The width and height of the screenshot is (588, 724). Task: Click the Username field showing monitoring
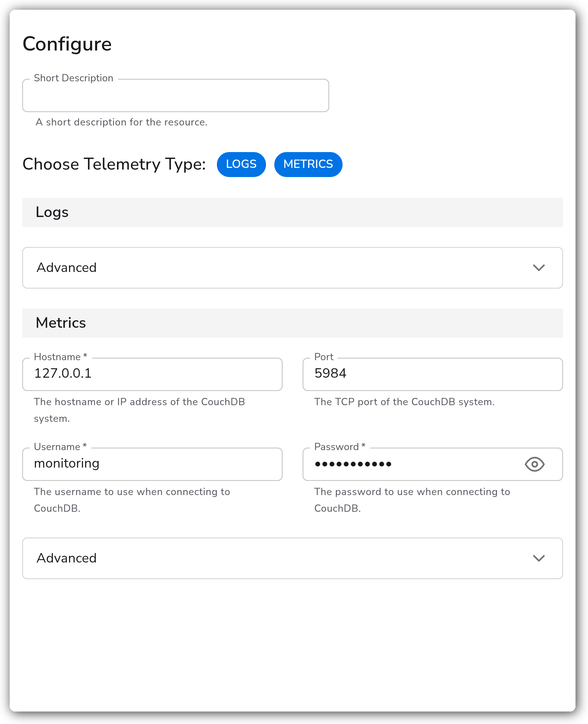(x=152, y=464)
